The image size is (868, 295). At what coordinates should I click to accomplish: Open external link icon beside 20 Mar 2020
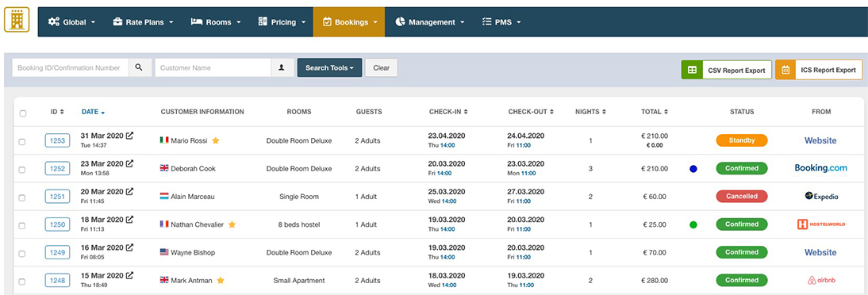coord(129,191)
